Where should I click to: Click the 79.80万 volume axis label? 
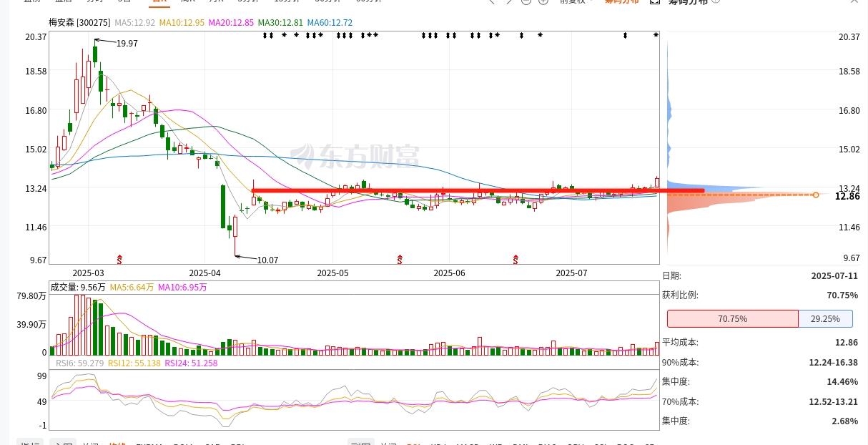tap(31, 296)
